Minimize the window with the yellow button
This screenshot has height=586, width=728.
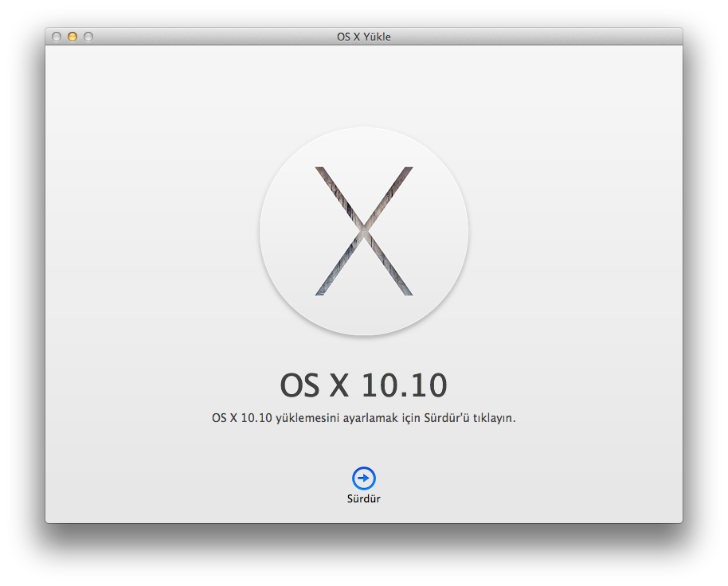pyautogui.click(x=72, y=37)
